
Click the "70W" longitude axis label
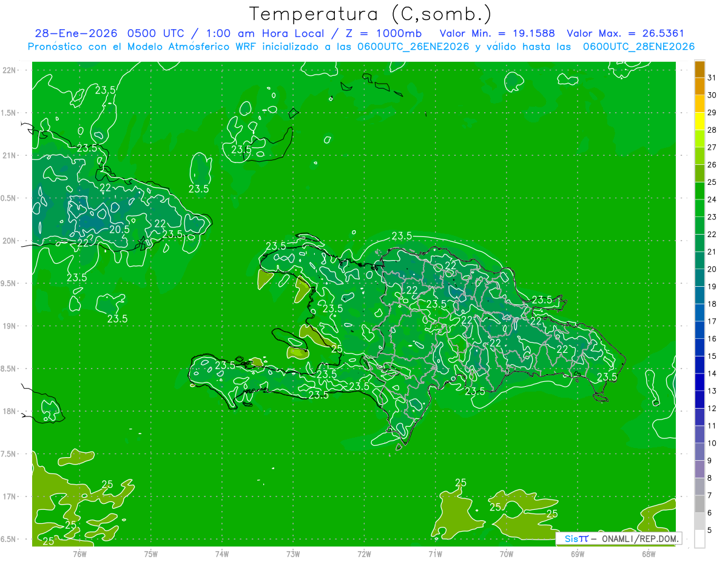coord(507,554)
